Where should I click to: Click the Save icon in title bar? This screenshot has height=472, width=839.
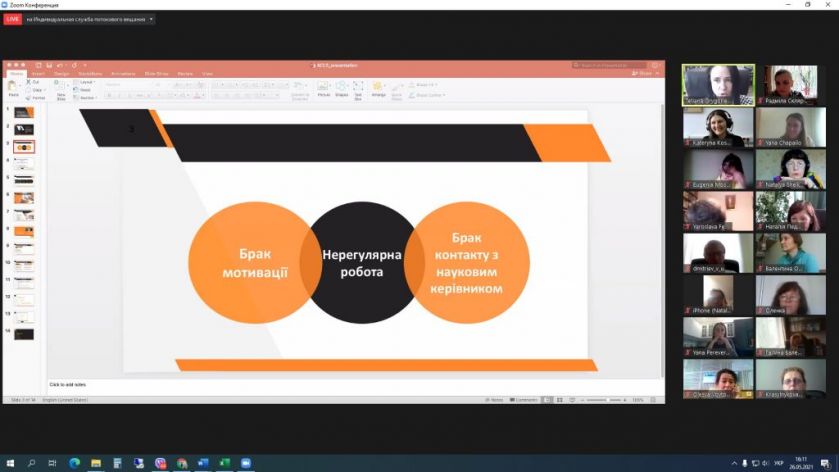click(49, 65)
